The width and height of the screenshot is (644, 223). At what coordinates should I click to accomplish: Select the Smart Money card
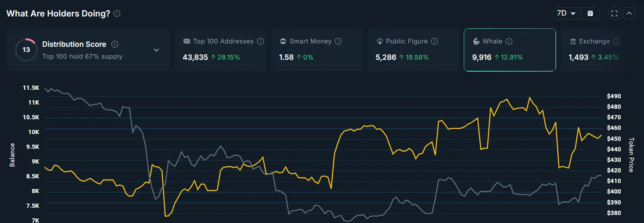click(x=317, y=50)
